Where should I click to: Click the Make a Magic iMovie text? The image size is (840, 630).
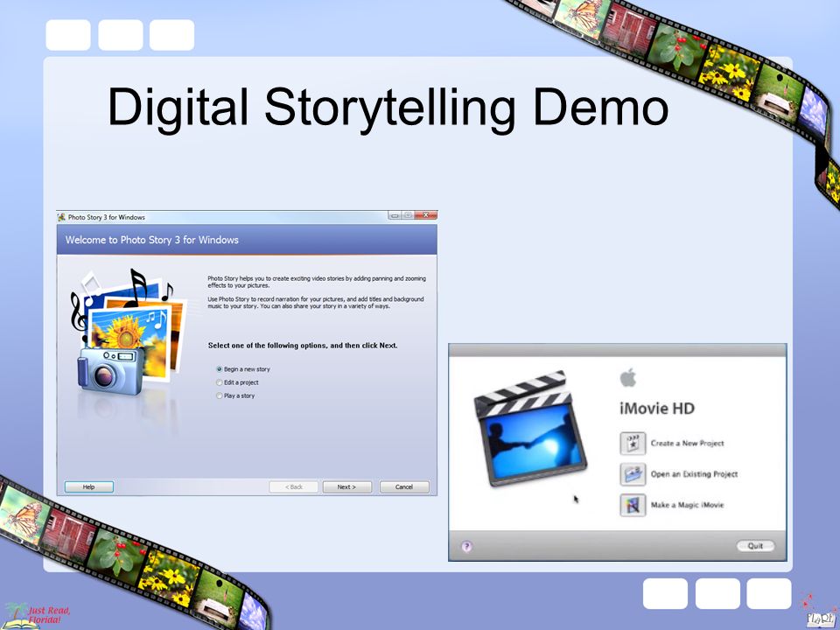click(x=688, y=505)
